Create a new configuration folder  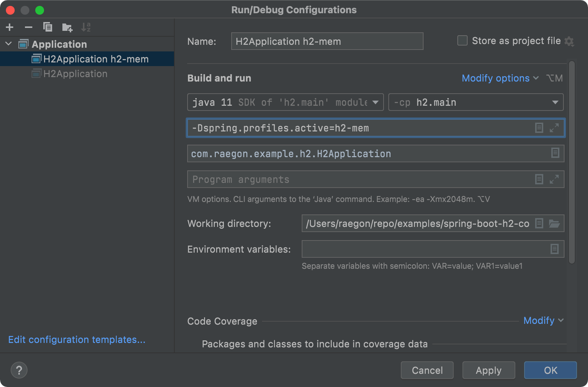(x=67, y=27)
